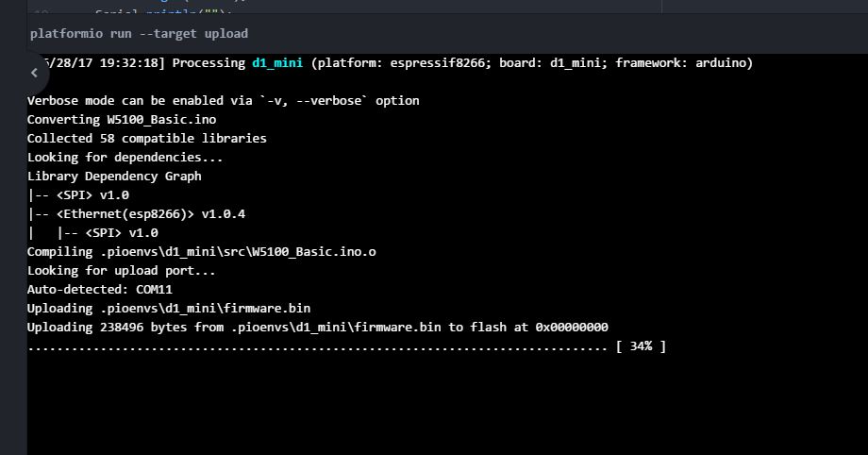This screenshot has width=868, height=455.
Task: Click the left-arrow collapse chevron button
Action: point(35,73)
